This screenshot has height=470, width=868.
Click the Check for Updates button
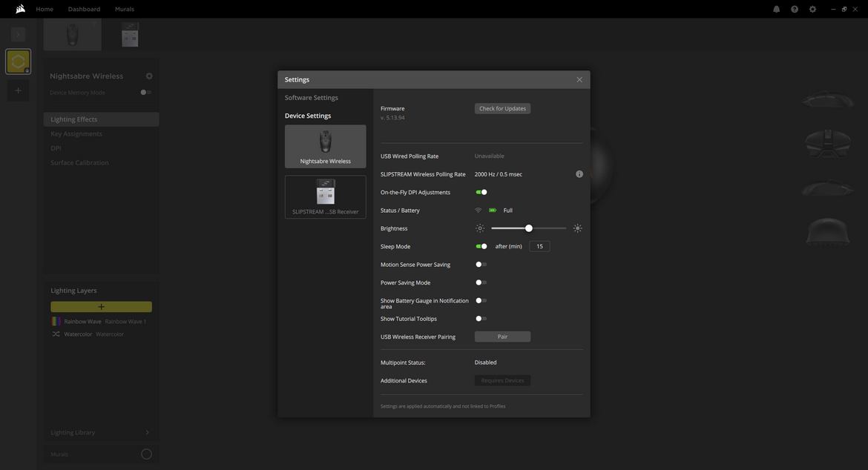tap(502, 109)
